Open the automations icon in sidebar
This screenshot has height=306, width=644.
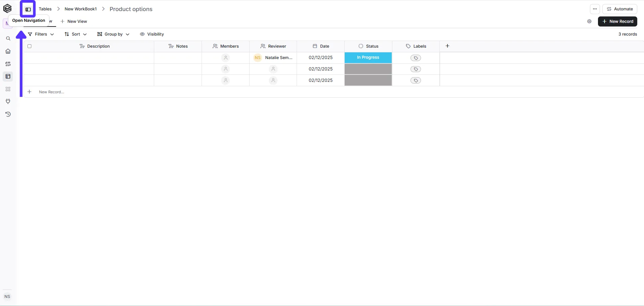coord(8,64)
